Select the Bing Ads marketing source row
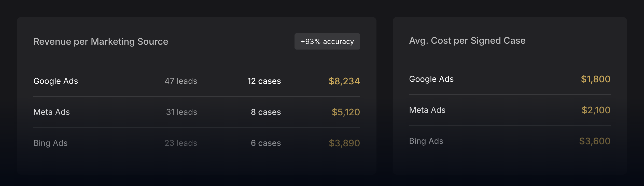Image resolution: width=644 pixels, height=186 pixels. coord(50,143)
